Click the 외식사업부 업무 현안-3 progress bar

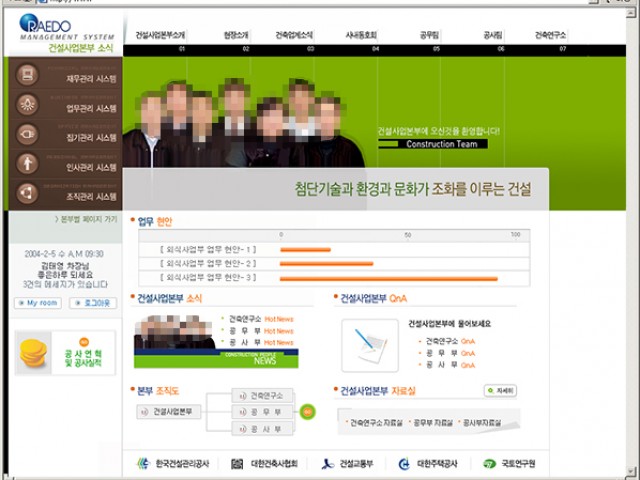(388, 277)
